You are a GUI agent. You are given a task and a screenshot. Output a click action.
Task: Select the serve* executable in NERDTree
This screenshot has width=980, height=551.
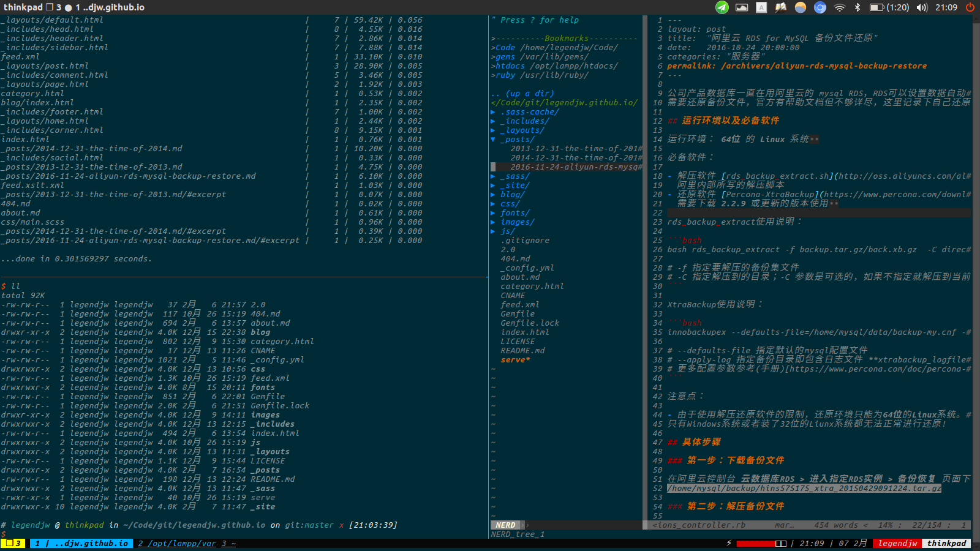(x=515, y=360)
